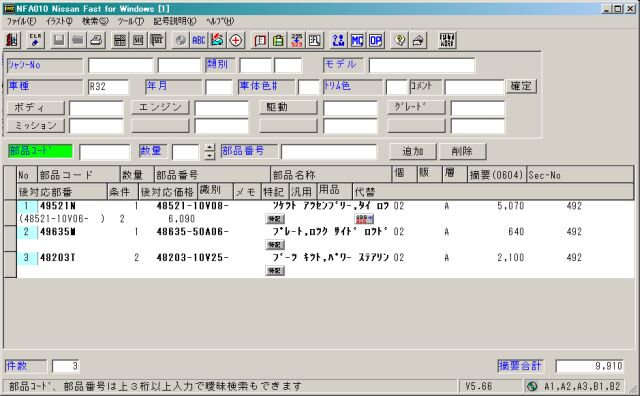Click the コメント input field

tap(474, 87)
